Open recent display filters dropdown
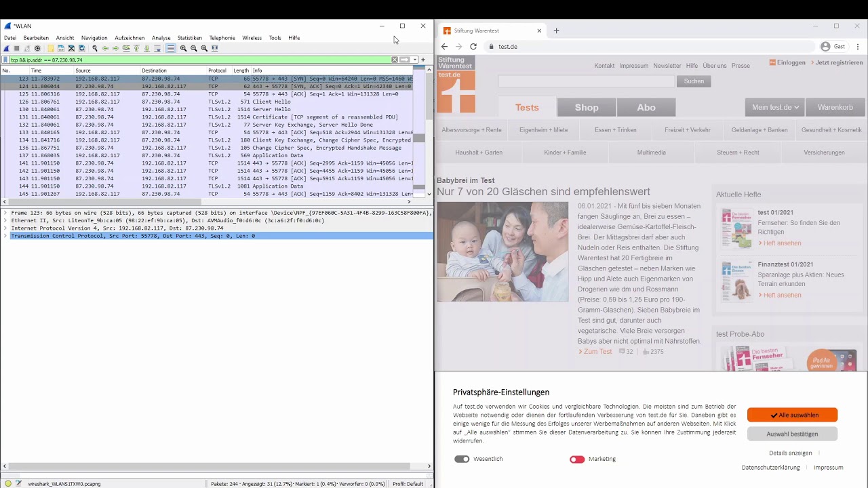This screenshot has width=868, height=488. (x=415, y=60)
